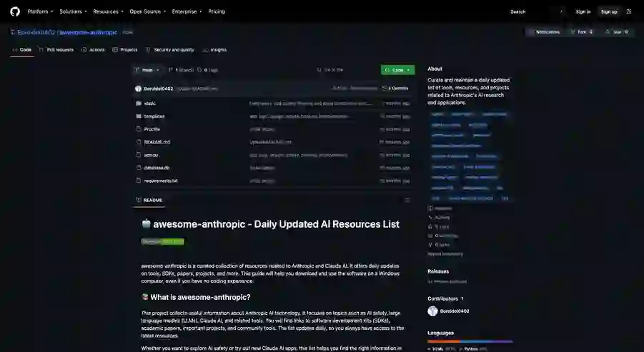Click Boroldoi0402 avatar in Contributors
This screenshot has height=352, width=644.
coord(432,311)
